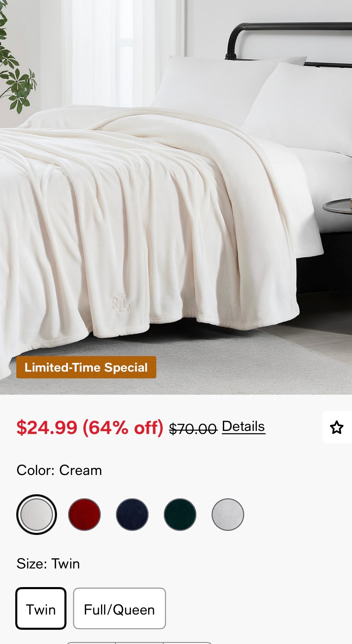Image resolution: width=352 pixels, height=644 pixels.
Task: Tap the Size: Twin label
Action: click(48, 564)
